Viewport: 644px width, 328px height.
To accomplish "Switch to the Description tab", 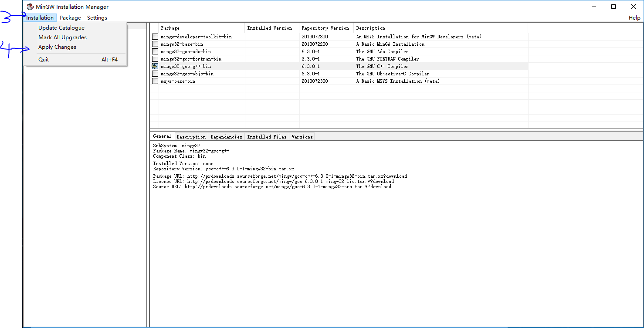I will click(x=191, y=137).
